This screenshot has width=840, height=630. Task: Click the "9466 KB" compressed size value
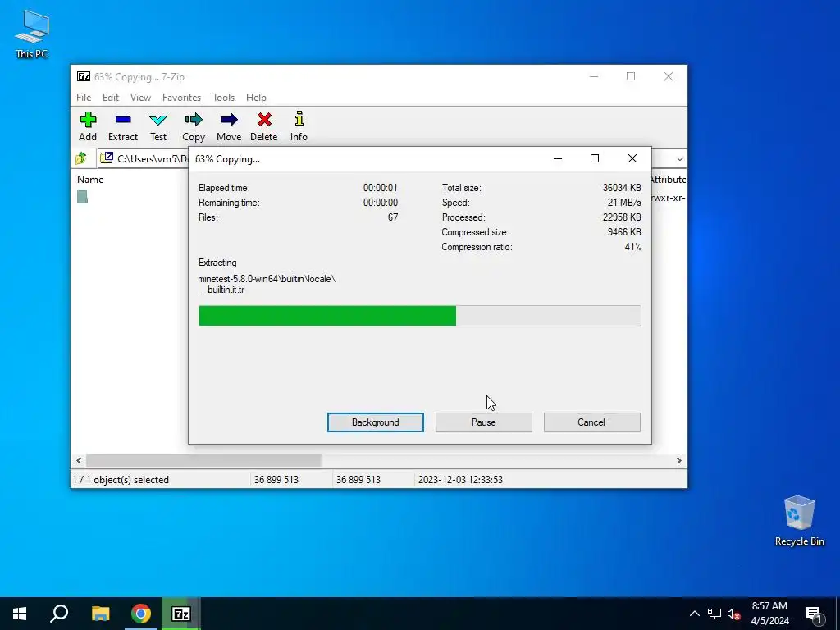624,232
